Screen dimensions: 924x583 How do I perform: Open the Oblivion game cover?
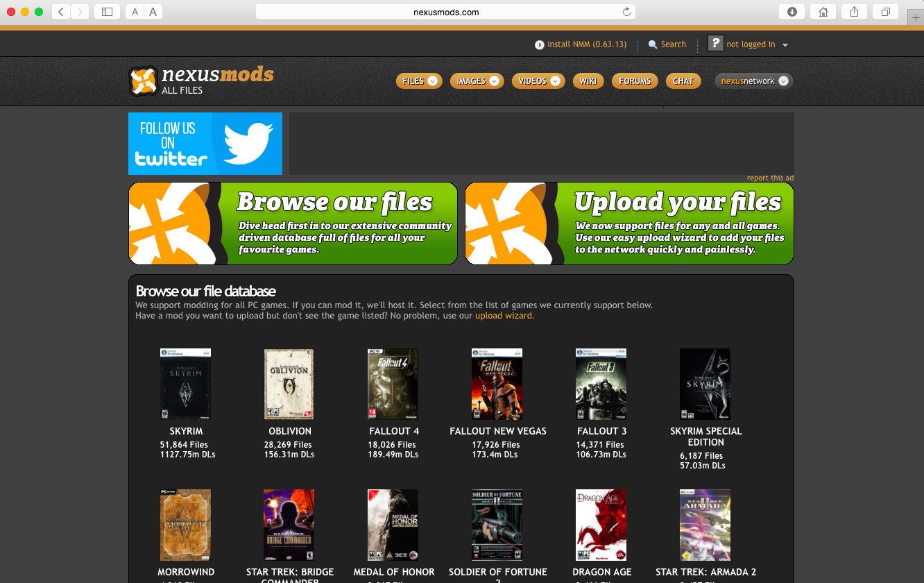[x=289, y=385]
